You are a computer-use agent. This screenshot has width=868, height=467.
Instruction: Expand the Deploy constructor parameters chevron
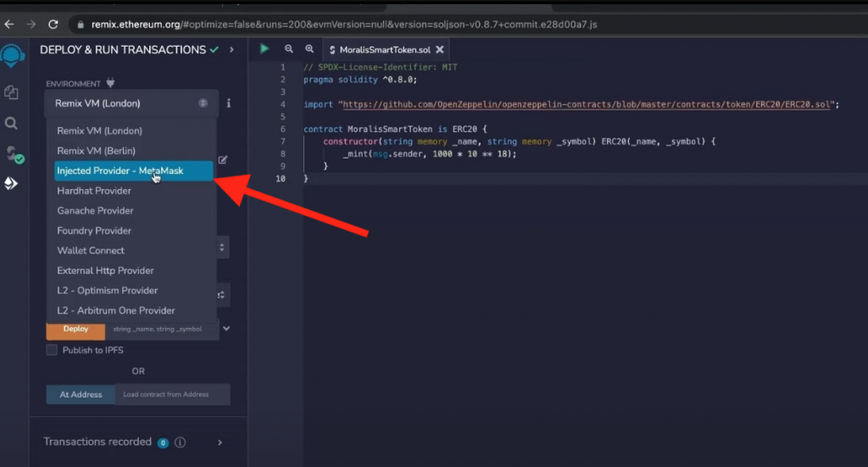pos(226,329)
